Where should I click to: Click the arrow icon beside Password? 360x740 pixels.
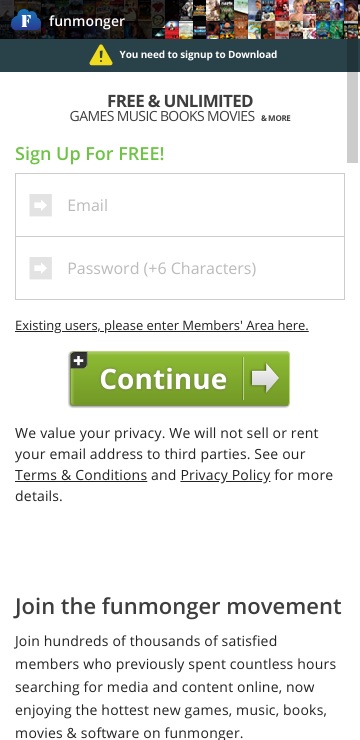pos(41,268)
